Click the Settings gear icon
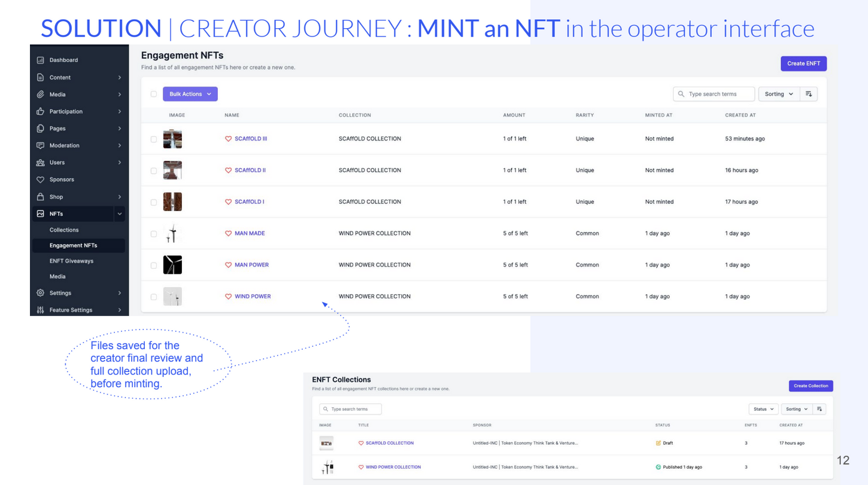The width and height of the screenshot is (868, 485). 40,293
